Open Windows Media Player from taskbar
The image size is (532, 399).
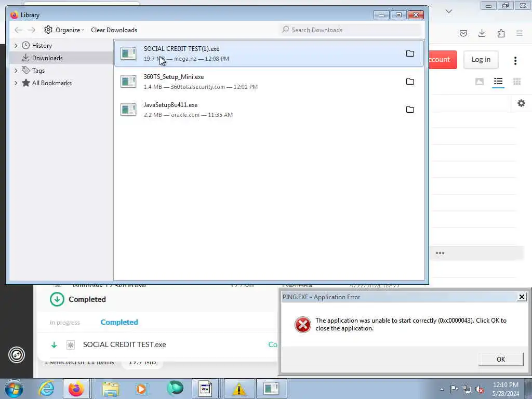[x=141, y=389]
